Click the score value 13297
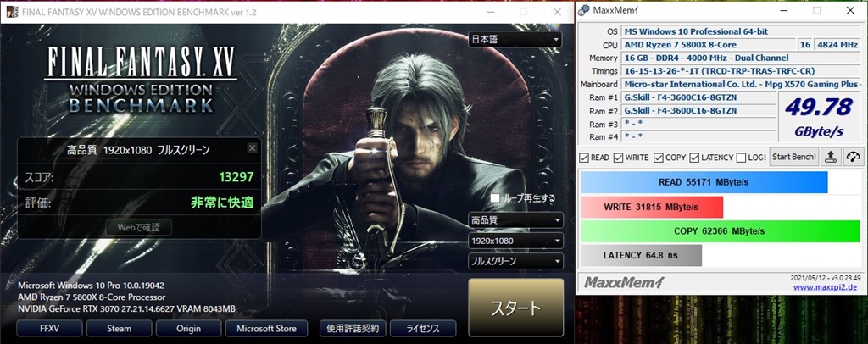 [x=236, y=177]
